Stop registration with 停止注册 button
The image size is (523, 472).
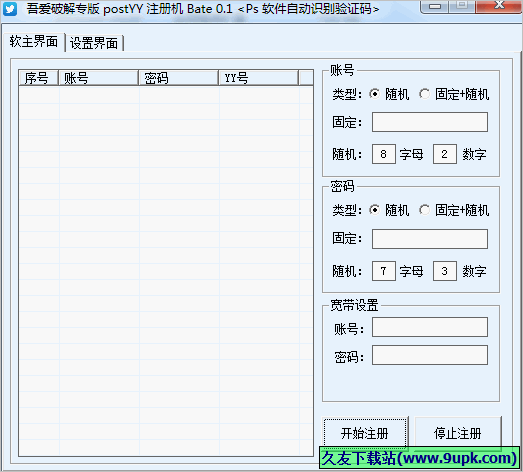pyautogui.click(x=458, y=433)
